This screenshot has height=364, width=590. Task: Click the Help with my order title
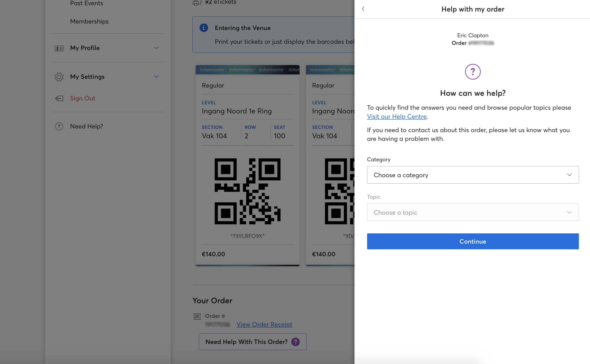(x=473, y=9)
